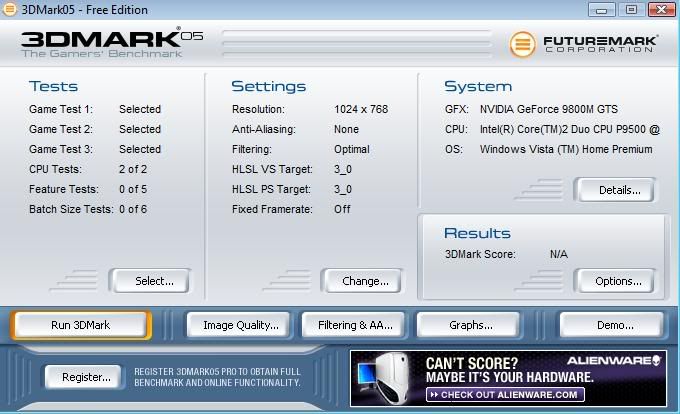This screenshot has width=680, height=414.
Task: Click the System section heading
Action: tap(478, 86)
